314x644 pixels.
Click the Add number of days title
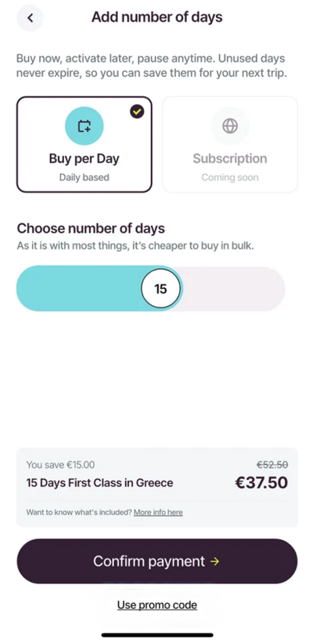click(157, 17)
